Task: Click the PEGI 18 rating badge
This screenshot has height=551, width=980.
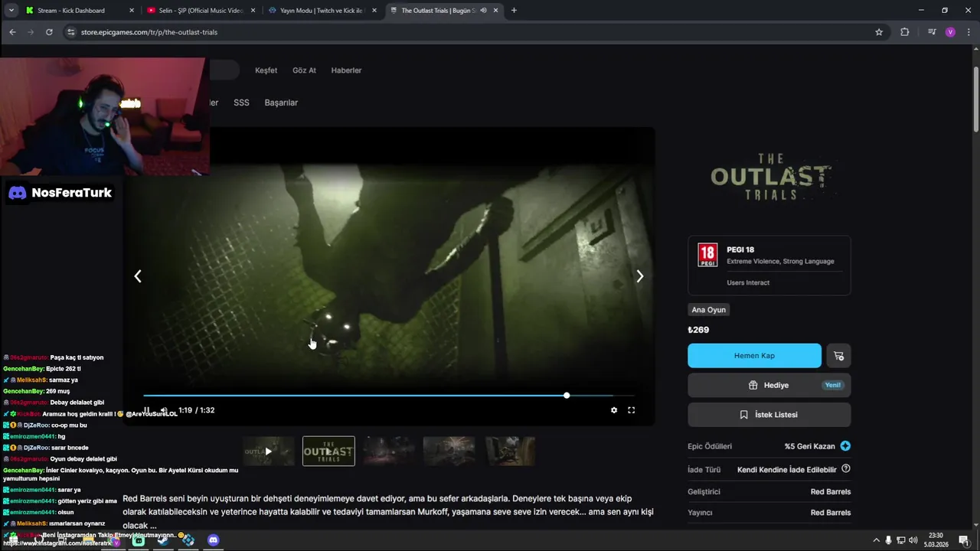Action: tap(707, 255)
